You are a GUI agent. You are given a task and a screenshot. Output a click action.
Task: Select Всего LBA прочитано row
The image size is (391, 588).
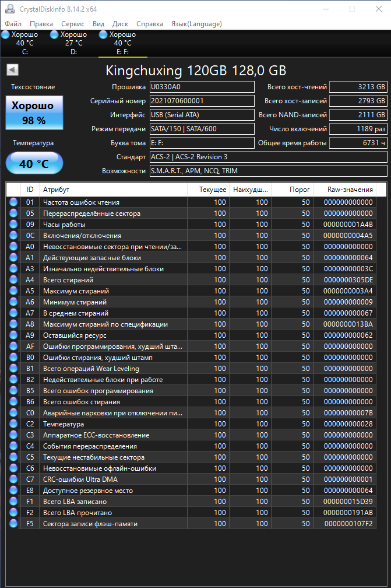tap(191, 513)
